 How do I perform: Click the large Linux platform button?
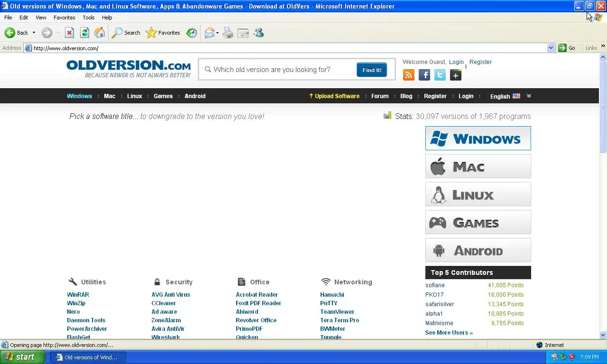(x=478, y=194)
